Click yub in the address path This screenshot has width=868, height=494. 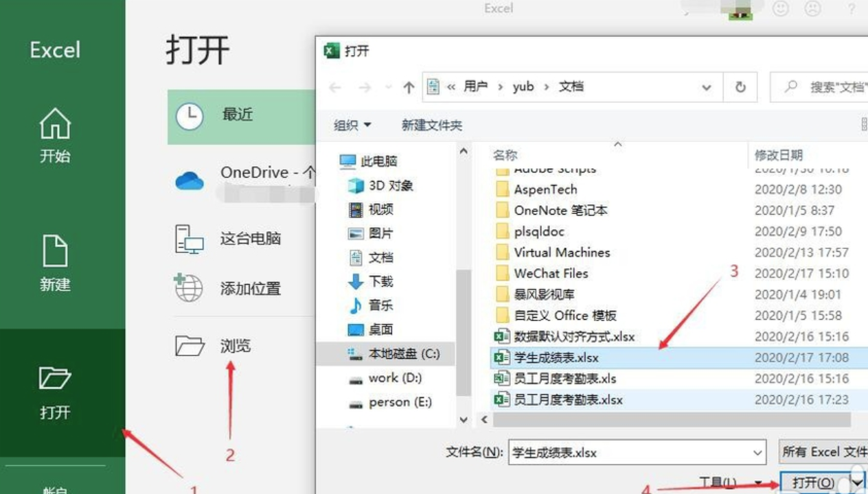click(x=523, y=87)
